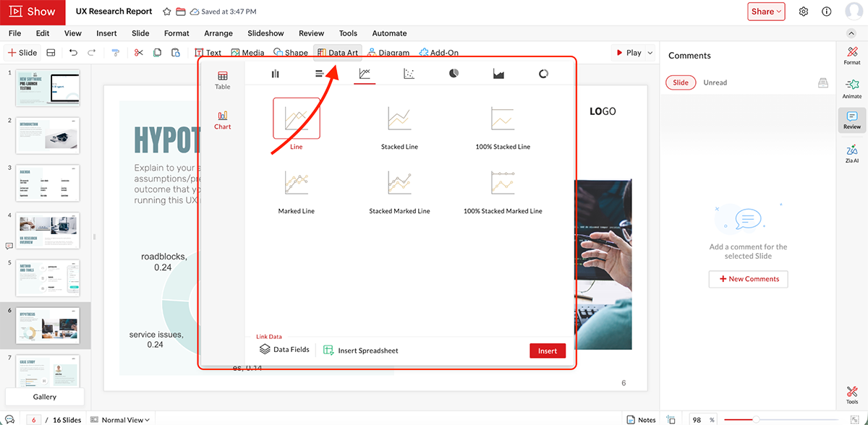
Task: Open the Play button dropdown arrow
Action: [650, 52]
